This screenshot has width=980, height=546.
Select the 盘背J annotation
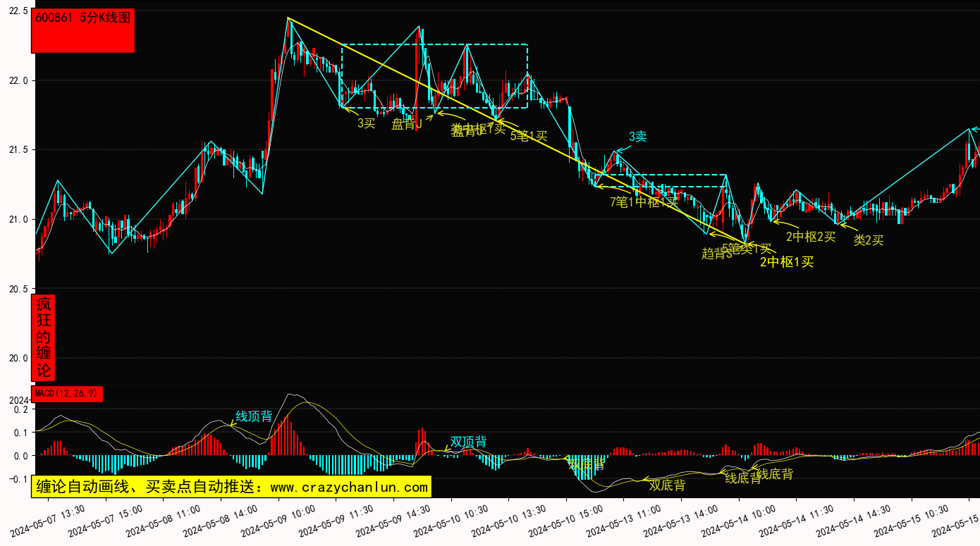point(407,125)
